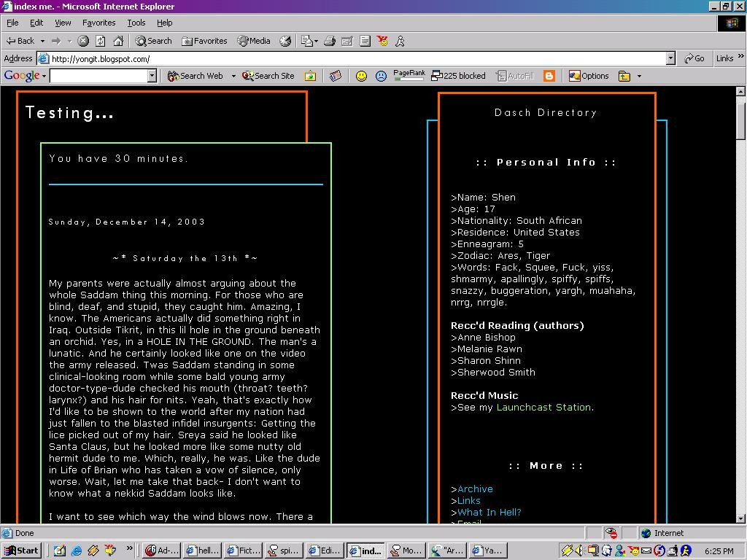Open the Edit menu
Image resolution: width=747 pixels, height=560 pixels.
36,23
